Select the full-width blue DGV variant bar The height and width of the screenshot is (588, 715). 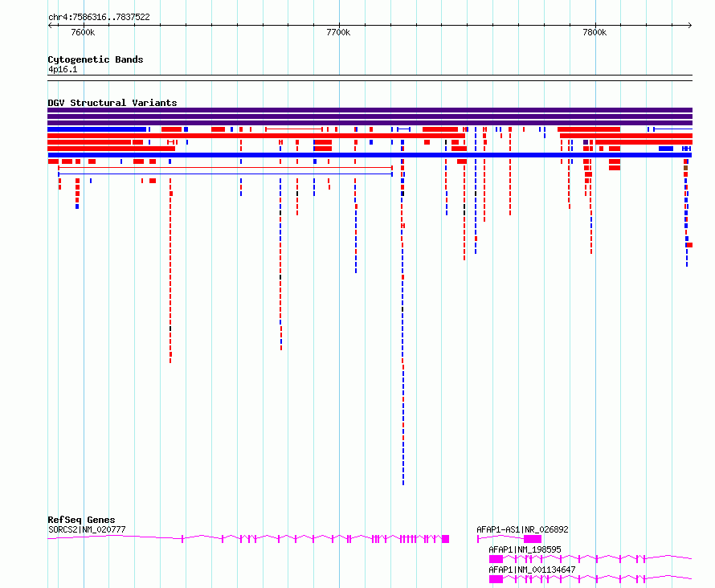tap(370, 155)
